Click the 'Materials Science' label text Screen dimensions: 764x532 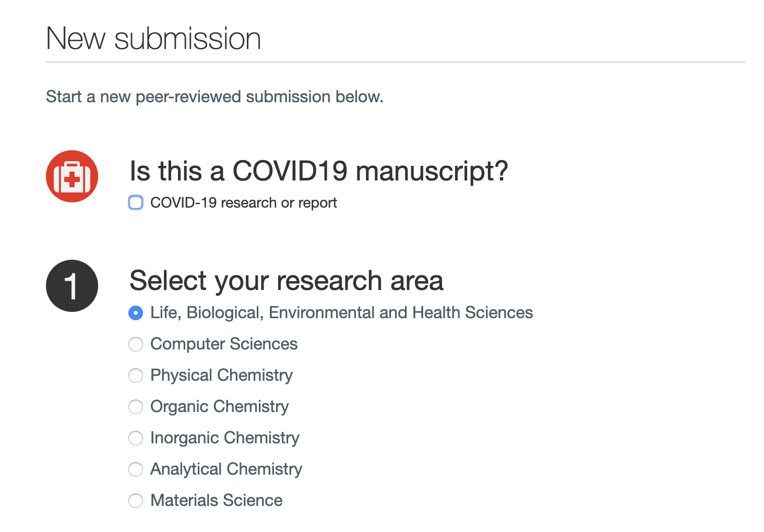click(x=217, y=501)
